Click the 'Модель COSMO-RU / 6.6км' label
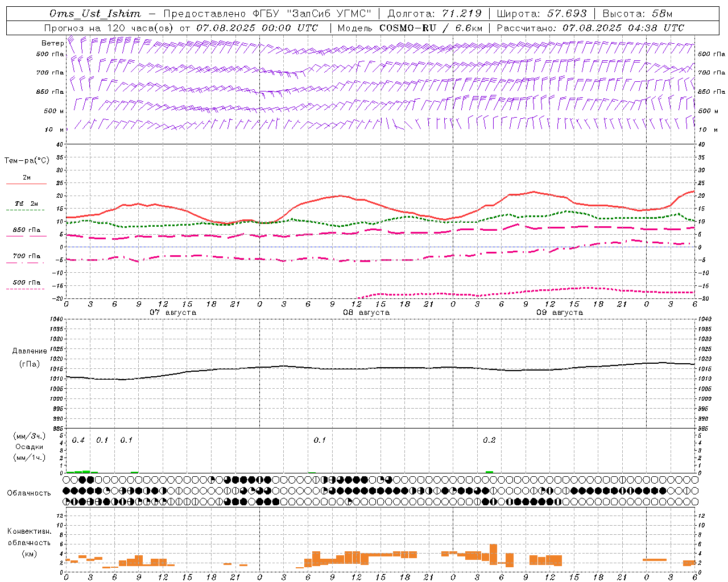This screenshot has height=582, width=728. click(x=410, y=28)
